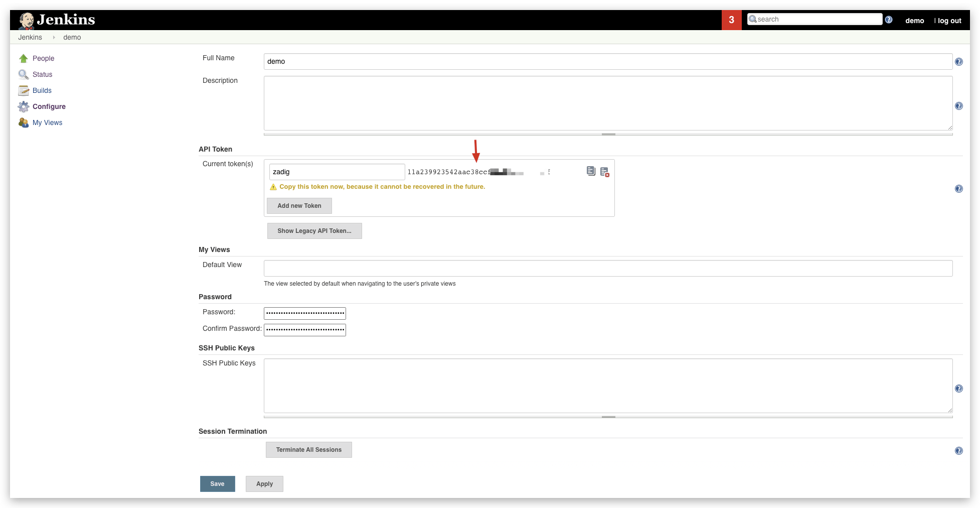Click the search box help icon

[x=889, y=20]
